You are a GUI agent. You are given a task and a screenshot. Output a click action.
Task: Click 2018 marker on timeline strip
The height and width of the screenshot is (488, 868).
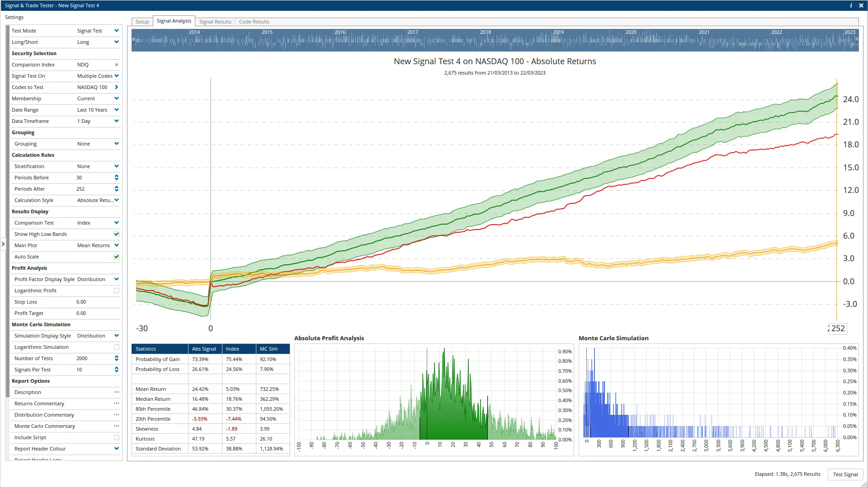click(485, 32)
